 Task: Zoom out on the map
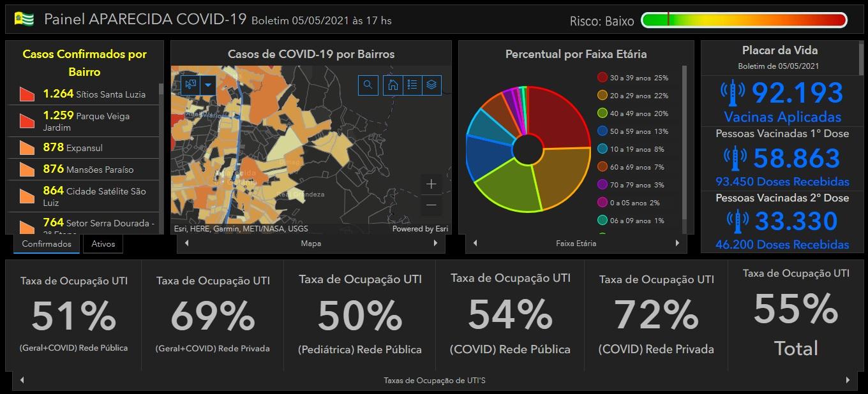431,205
